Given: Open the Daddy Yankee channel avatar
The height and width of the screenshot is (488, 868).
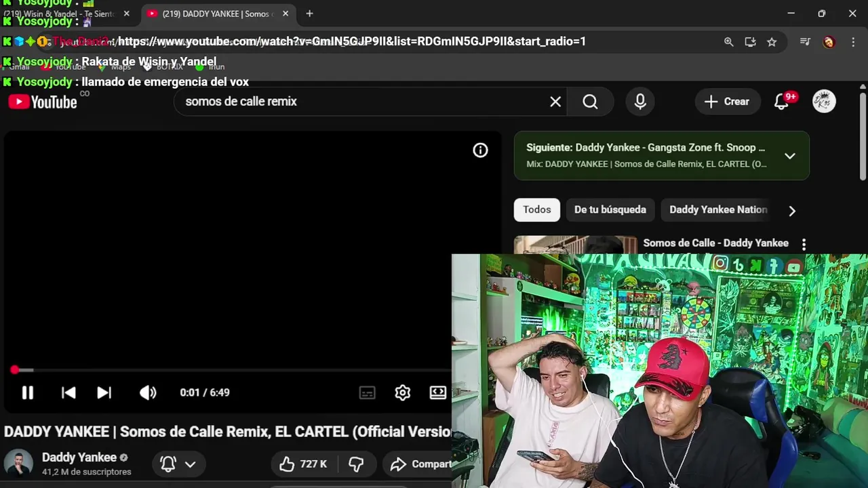Looking at the screenshot, I should [x=18, y=464].
